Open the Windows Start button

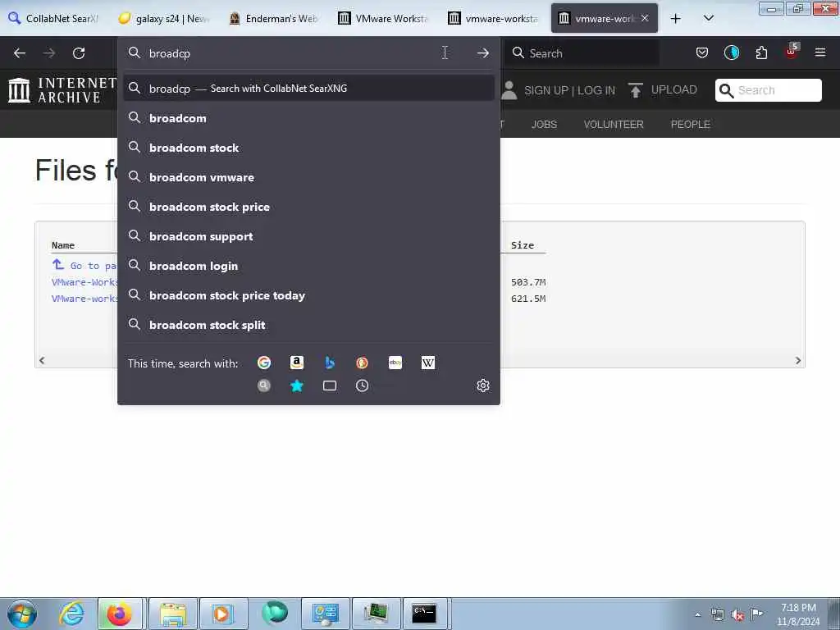click(x=22, y=614)
